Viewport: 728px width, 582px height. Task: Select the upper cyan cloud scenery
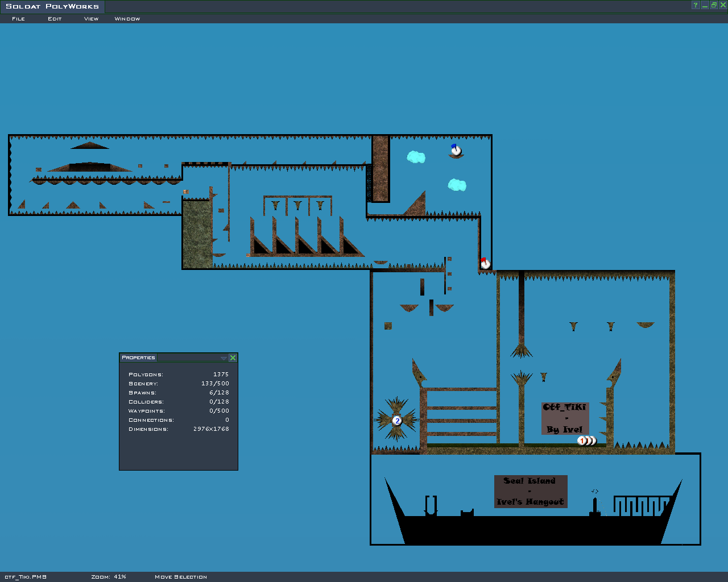416,157
